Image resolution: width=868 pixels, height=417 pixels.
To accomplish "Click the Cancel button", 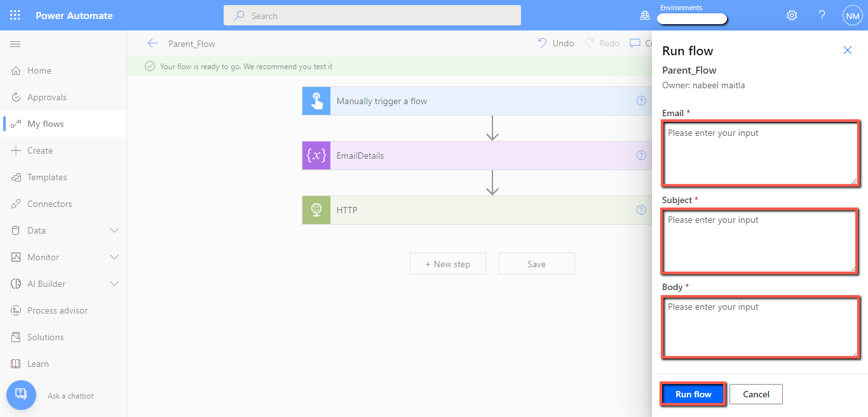I will (756, 394).
